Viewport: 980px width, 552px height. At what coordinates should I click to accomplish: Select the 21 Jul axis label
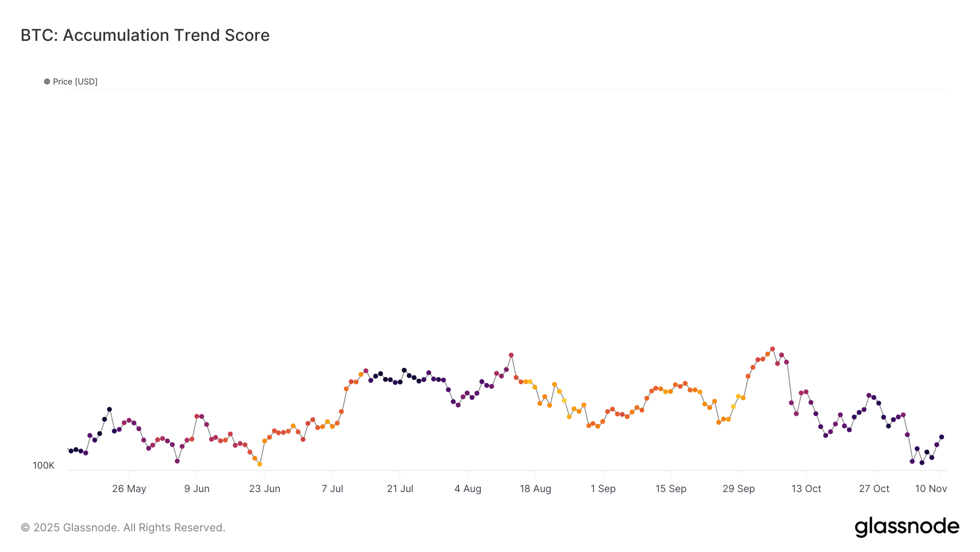click(400, 489)
